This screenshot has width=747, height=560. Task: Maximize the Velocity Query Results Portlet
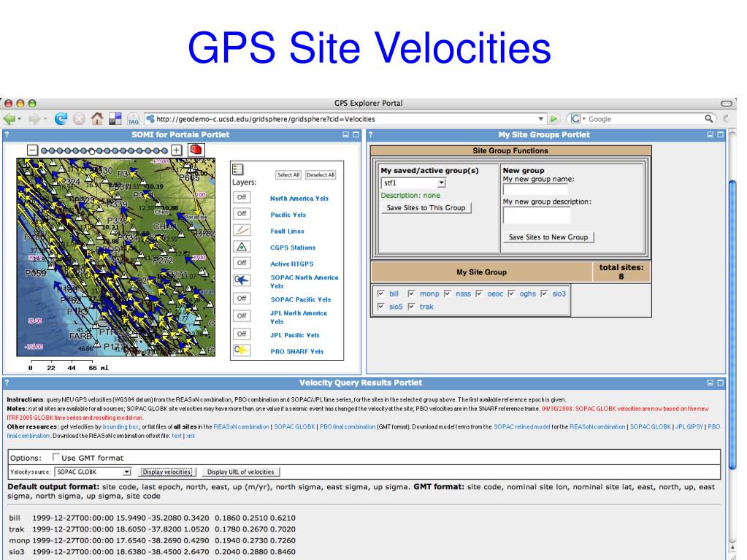[720, 383]
